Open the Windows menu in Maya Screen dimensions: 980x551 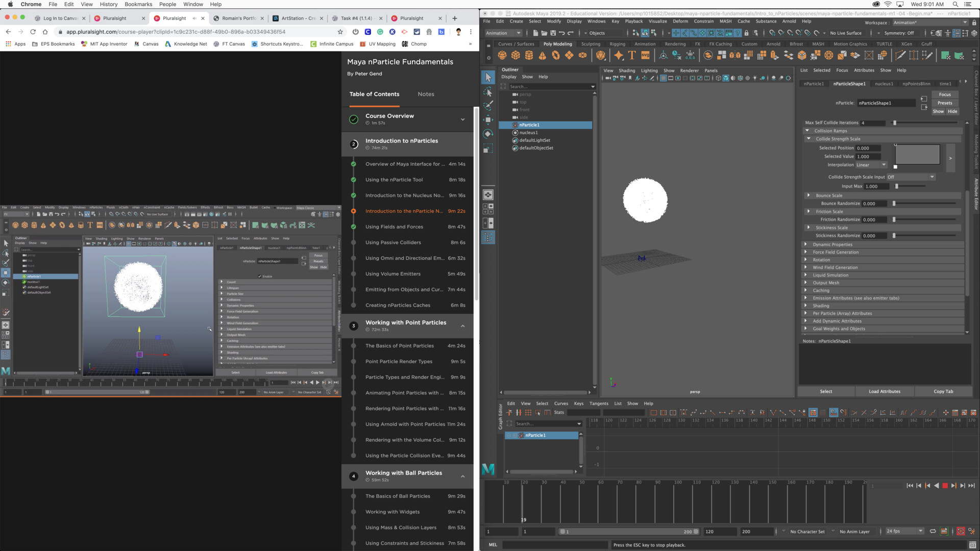pyautogui.click(x=596, y=21)
